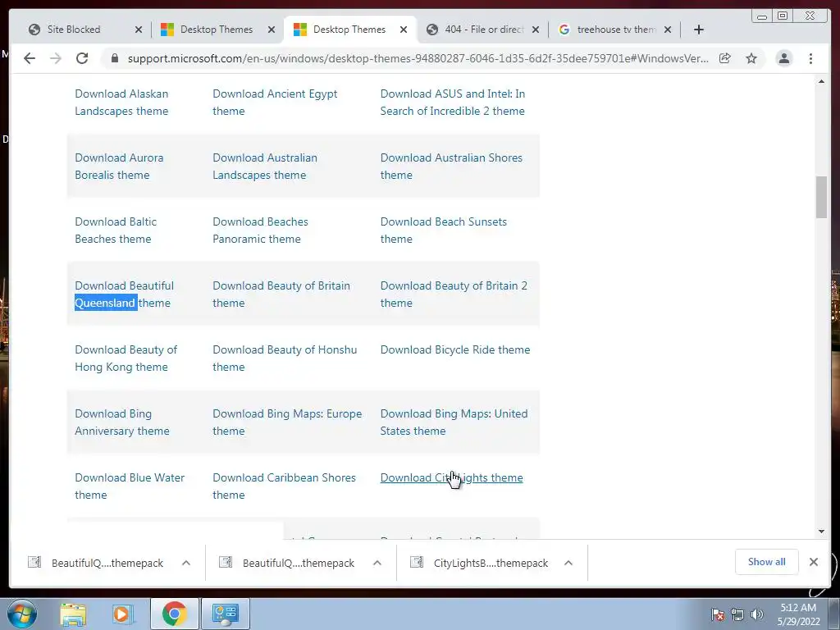Click Show all downloads button

click(767, 562)
